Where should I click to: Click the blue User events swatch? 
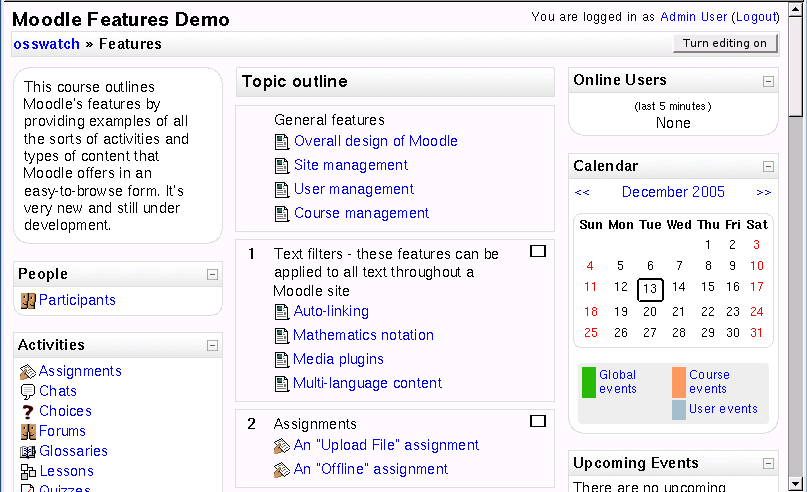pos(679,410)
